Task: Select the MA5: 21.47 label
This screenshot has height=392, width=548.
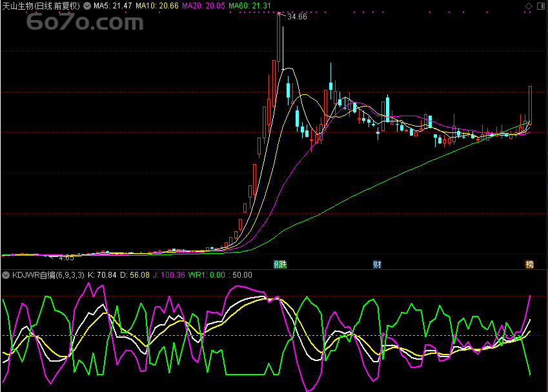Action: click(x=112, y=6)
